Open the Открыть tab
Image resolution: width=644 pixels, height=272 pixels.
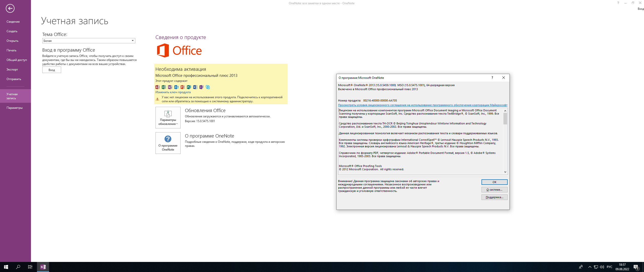point(15,41)
